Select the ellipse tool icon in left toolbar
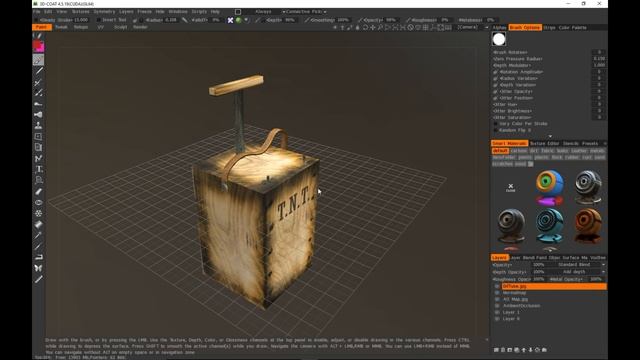 pos(38,202)
